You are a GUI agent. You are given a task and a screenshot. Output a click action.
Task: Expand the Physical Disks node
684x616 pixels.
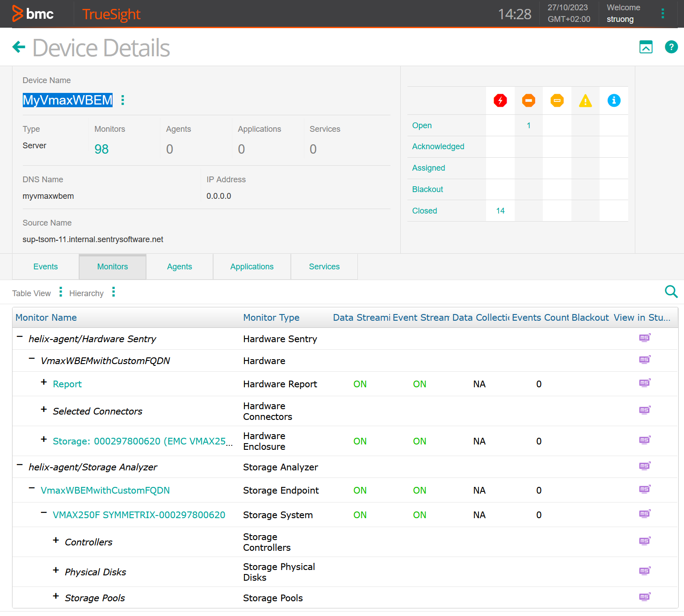[56, 570]
